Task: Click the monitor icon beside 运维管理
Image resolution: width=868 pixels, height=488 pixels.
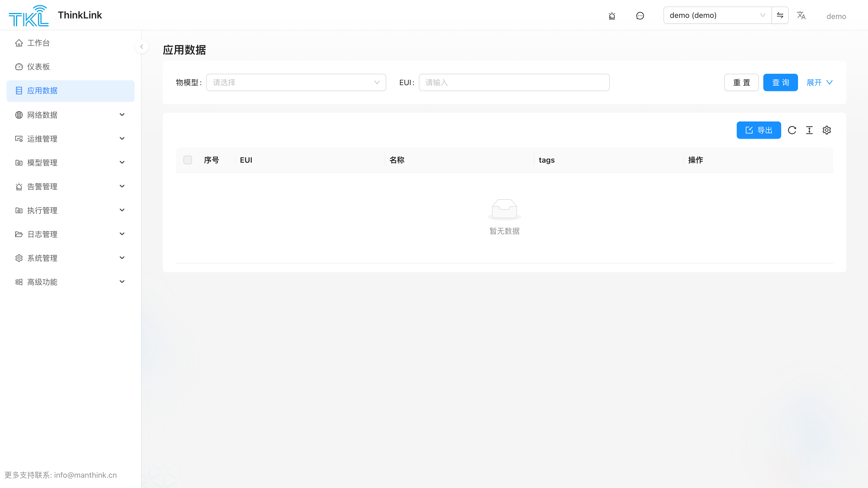Action: [x=19, y=139]
